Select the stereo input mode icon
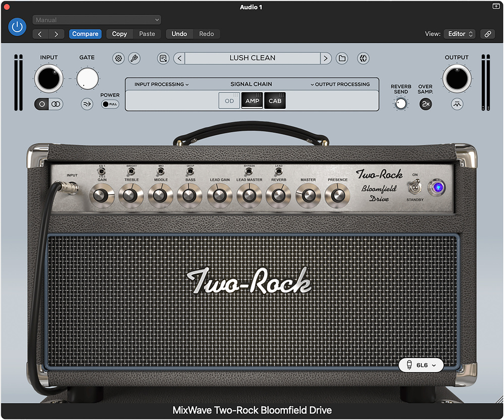Viewport: 504px width, 420px height. pos(56,104)
